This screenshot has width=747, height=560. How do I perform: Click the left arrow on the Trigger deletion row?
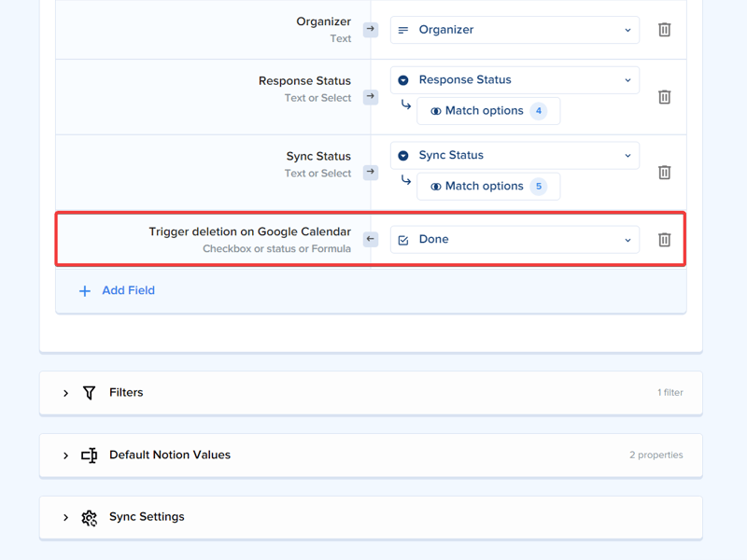coord(370,239)
